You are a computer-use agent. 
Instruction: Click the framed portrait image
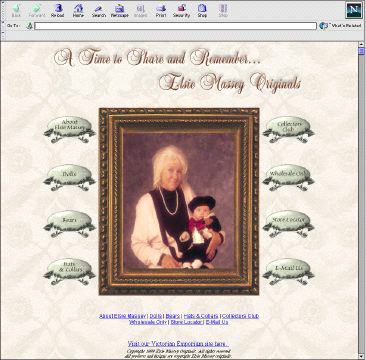(179, 201)
